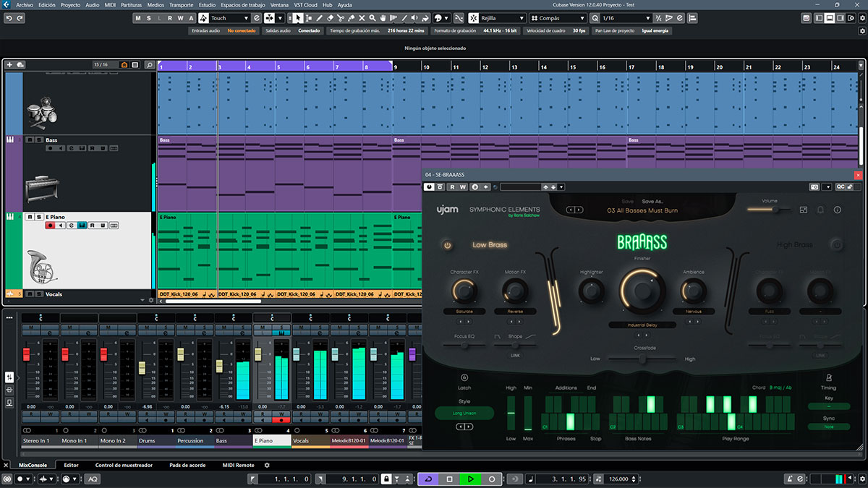
Task: Toggle the Low Brass Shape LINK button
Action: [x=515, y=355]
